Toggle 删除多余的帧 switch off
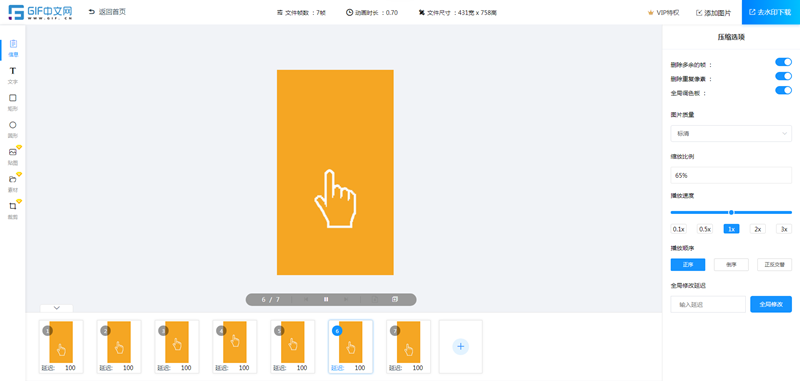This screenshot has width=800, height=381. (783, 62)
